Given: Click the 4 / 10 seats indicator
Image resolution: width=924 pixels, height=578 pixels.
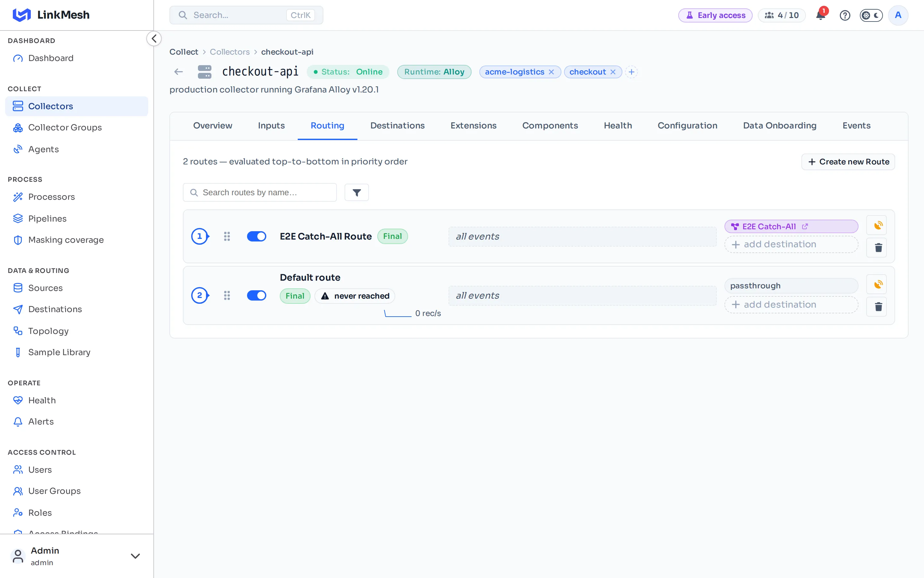Looking at the screenshot, I should click(782, 15).
